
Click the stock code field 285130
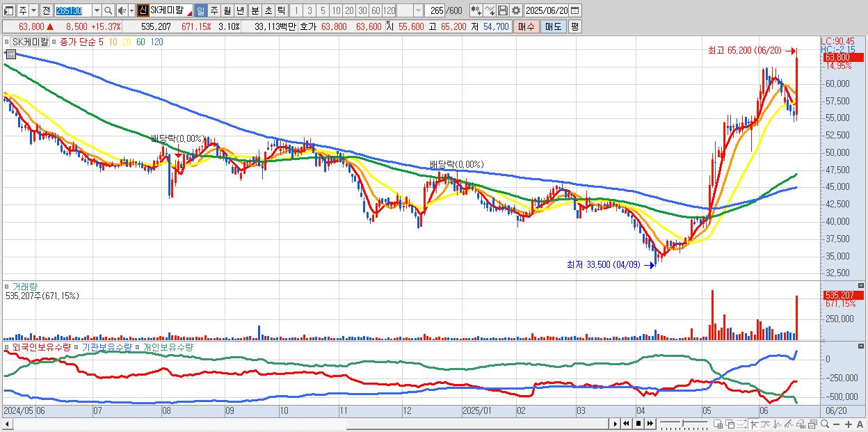[73, 10]
